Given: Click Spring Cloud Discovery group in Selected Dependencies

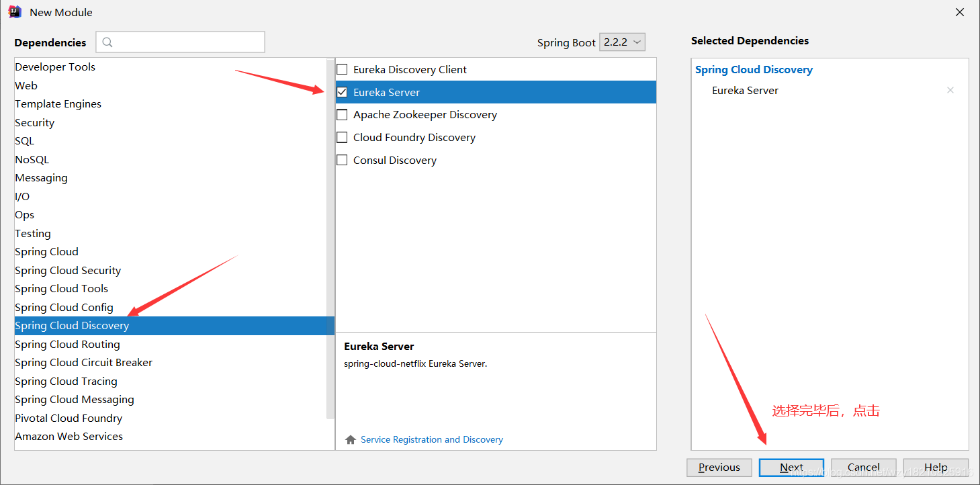Looking at the screenshot, I should (754, 70).
